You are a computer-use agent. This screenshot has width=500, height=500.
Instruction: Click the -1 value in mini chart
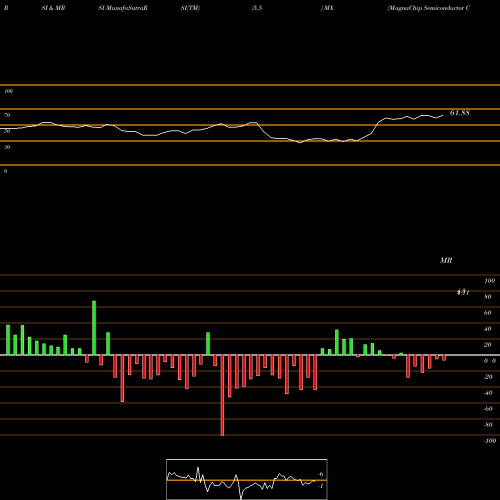(x=321, y=486)
